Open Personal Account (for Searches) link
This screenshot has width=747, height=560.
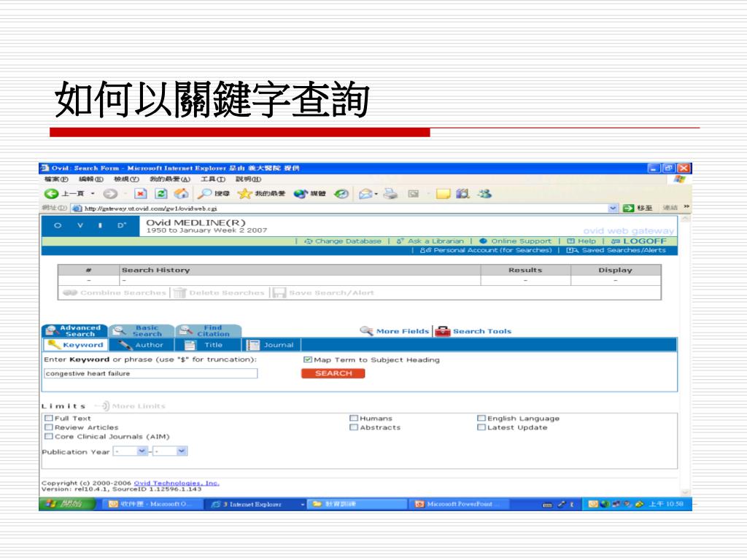tap(486, 250)
